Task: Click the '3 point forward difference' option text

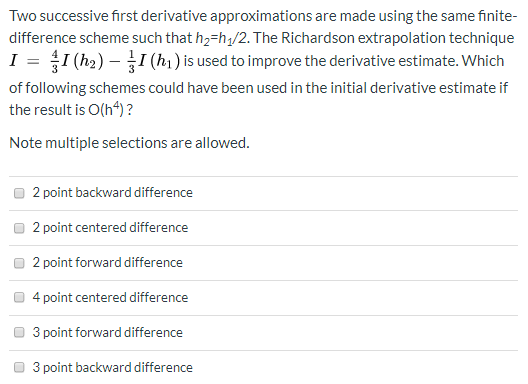Action: click(107, 333)
